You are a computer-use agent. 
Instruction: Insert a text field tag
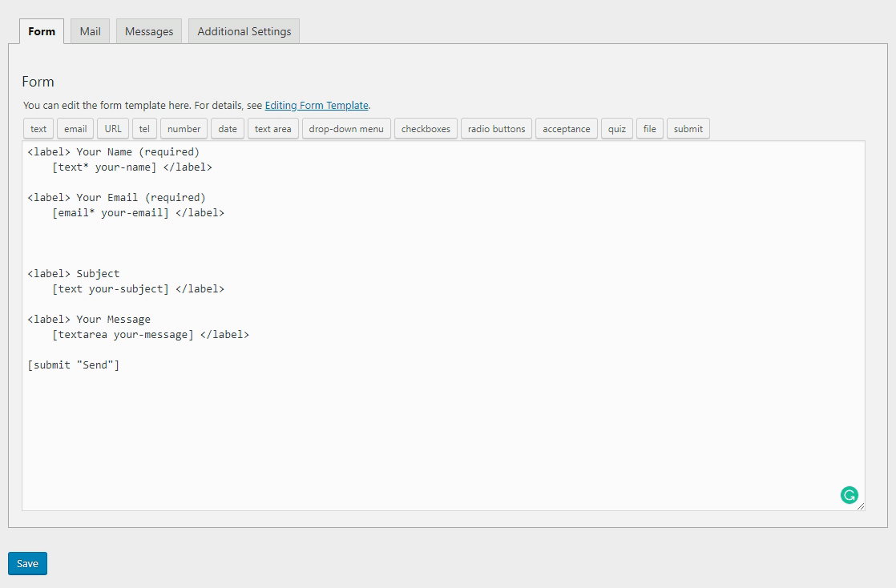38,128
